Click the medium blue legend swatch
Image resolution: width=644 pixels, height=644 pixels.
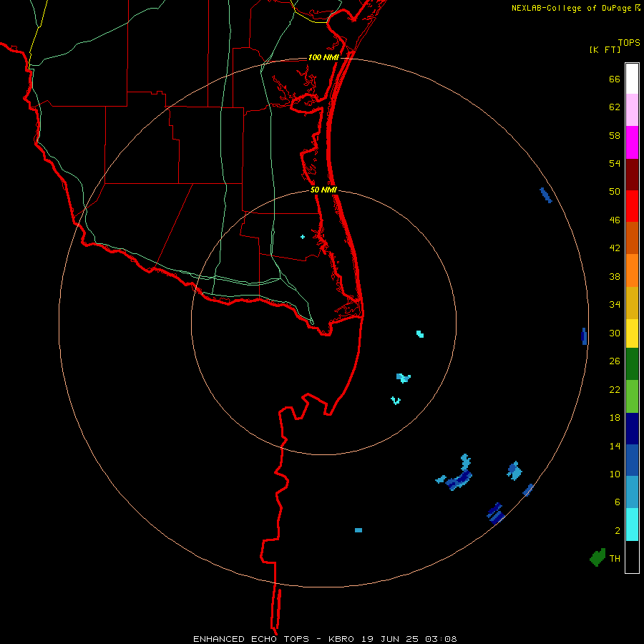pyautogui.click(x=632, y=460)
